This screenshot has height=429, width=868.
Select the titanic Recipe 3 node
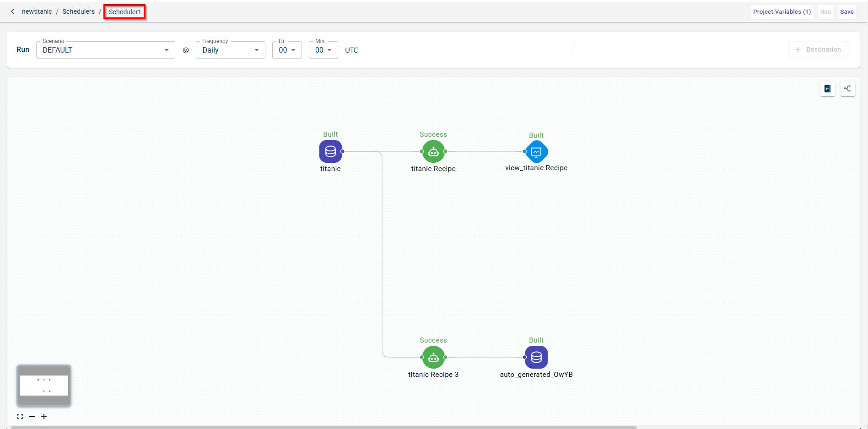(x=433, y=357)
